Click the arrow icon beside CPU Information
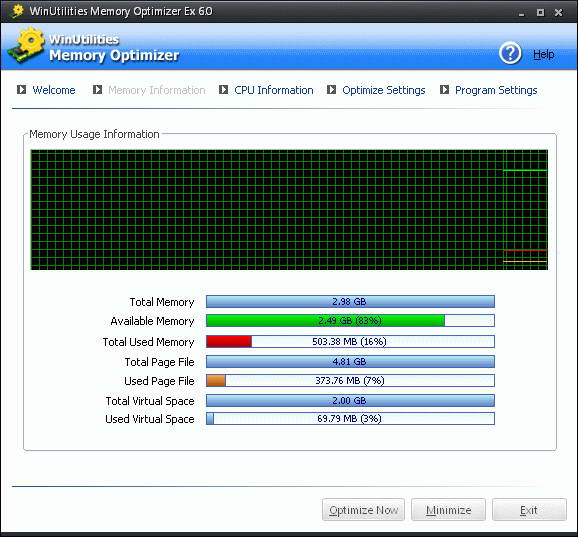The height and width of the screenshot is (537, 578). coord(223,90)
